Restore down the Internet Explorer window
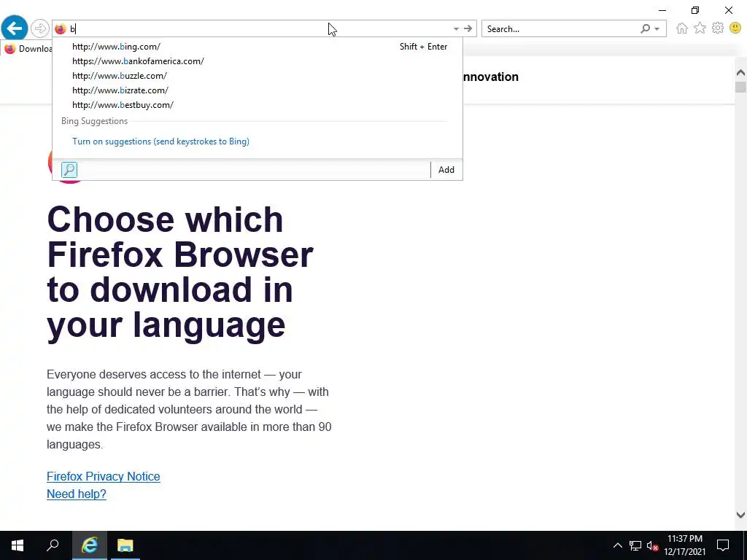Viewport: 747px width, 560px height. [x=695, y=10]
